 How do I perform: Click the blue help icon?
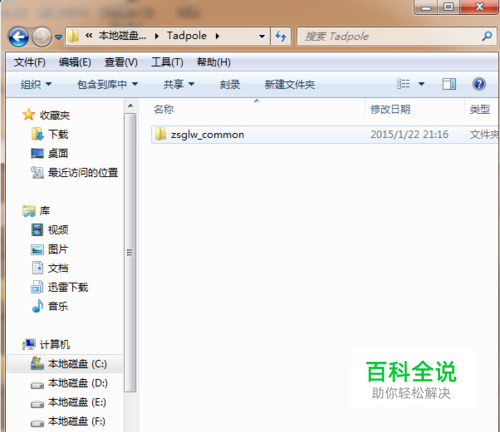(479, 84)
